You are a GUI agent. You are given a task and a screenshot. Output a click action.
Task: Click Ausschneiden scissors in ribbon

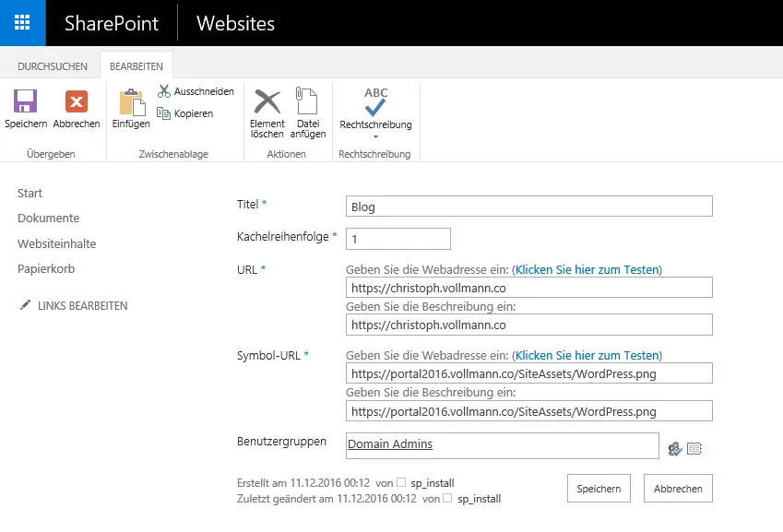pyautogui.click(x=196, y=91)
